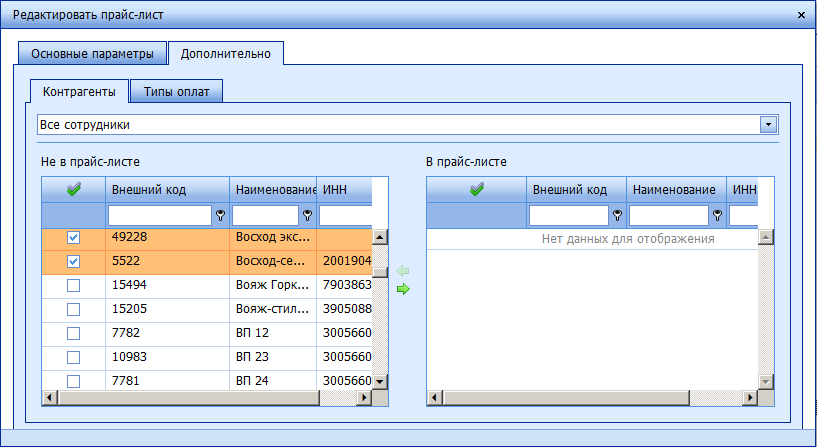This screenshot has width=817, height=447.
Task: Click the left table's vertical scrollbar down arrow
Action: click(x=380, y=382)
